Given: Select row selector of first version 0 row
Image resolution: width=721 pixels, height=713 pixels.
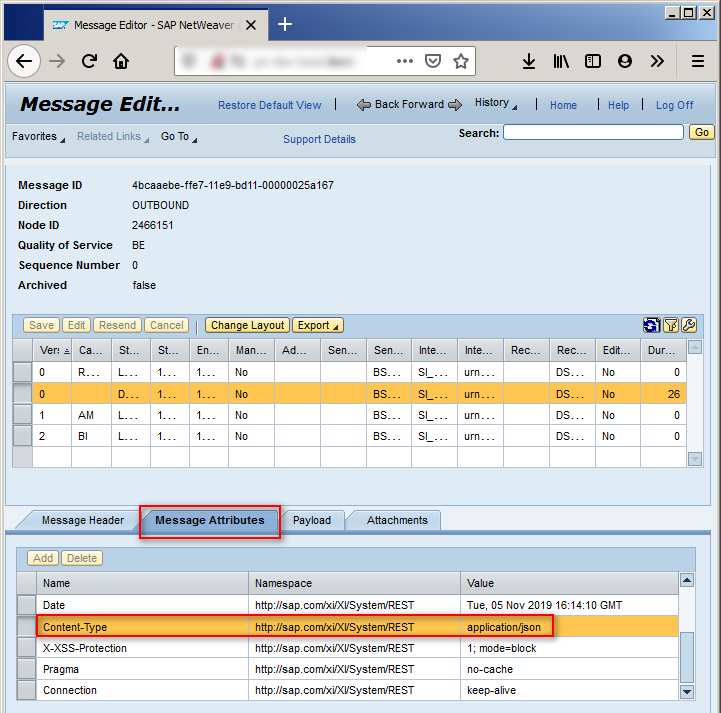Looking at the screenshot, I should pyautogui.click(x=22, y=372).
